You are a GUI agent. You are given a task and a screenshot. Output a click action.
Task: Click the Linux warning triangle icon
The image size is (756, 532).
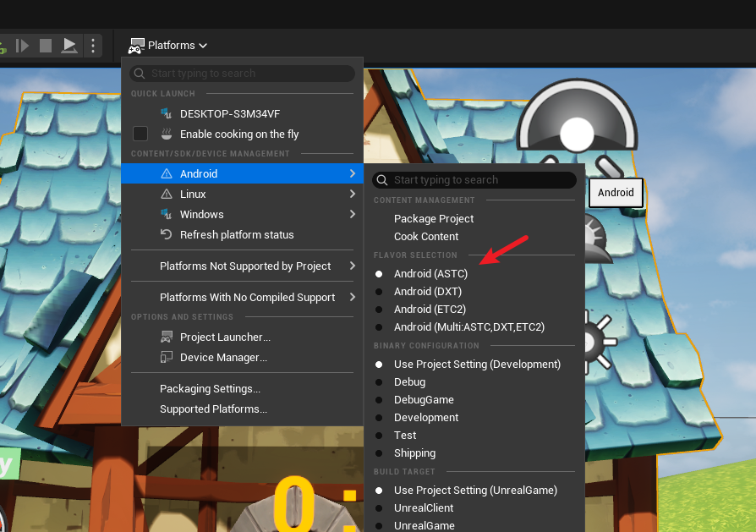coord(167,194)
